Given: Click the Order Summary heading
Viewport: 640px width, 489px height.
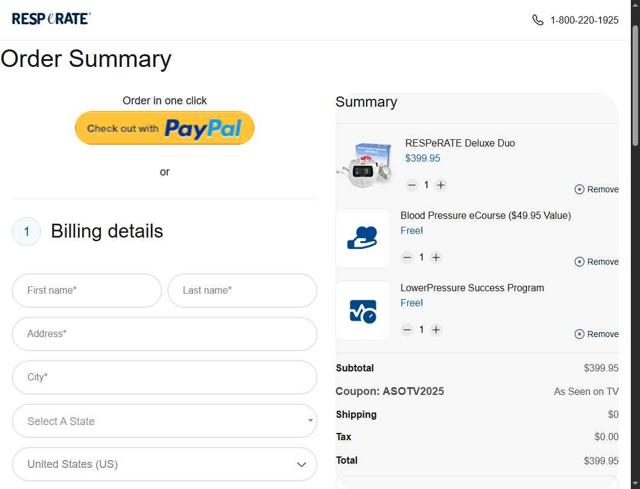Looking at the screenshot, I should 86,59.
